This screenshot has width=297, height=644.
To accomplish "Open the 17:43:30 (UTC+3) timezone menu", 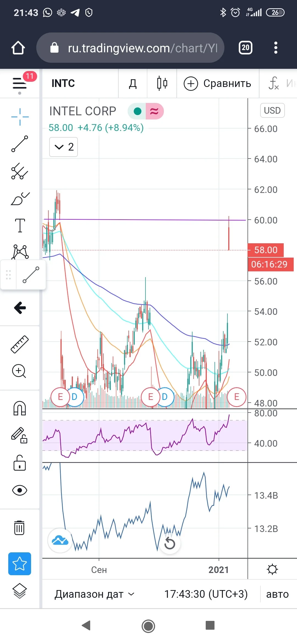I will [x=206, y=594].
